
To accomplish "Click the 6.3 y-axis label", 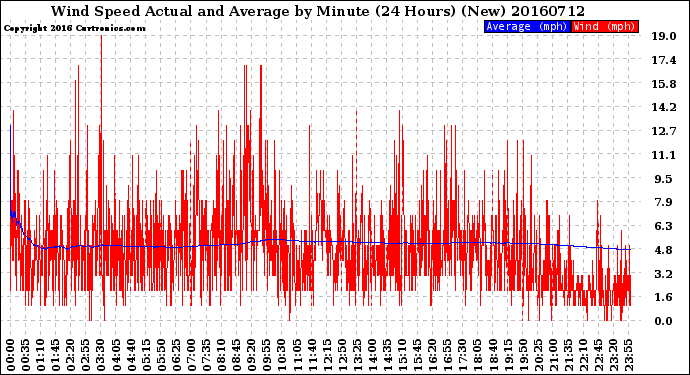I will pos(663,226).
